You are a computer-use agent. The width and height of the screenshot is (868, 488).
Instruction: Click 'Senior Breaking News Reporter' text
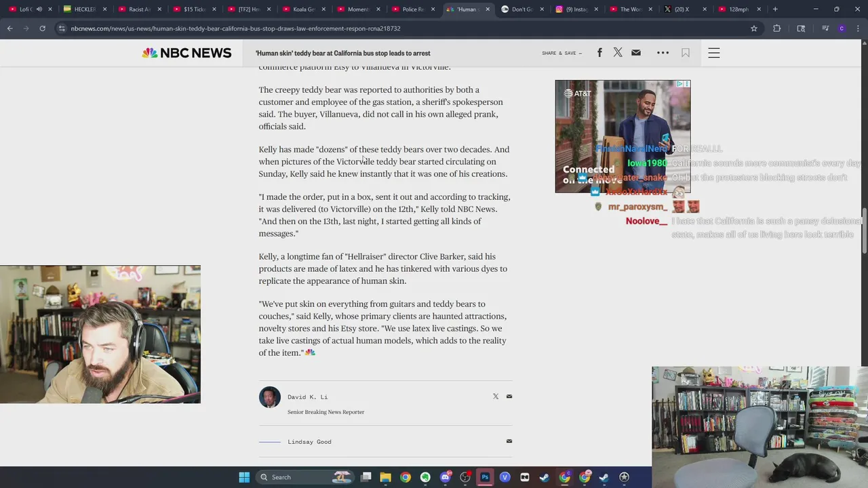[325, 412]
